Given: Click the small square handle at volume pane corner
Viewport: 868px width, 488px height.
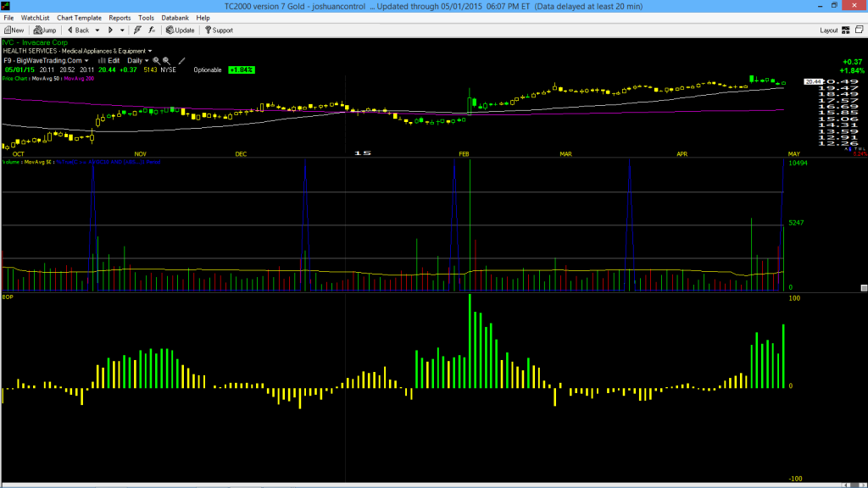Looking at the screenshot, I should [x=864, y=288].
